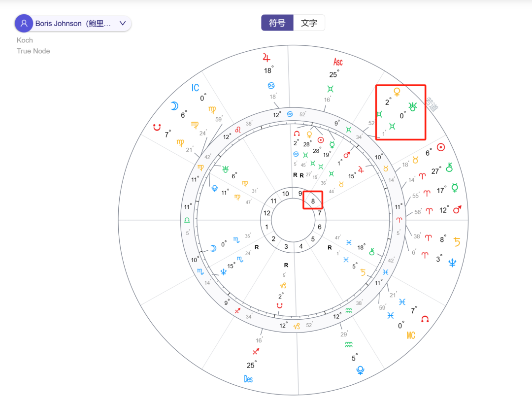The image size is (532, 402).
Task: Select the Sun symbol on the chart's right edge
Action: pos(441,147)
